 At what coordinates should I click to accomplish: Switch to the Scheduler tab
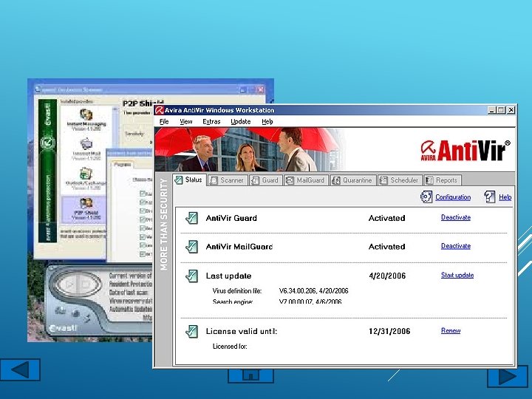click(x=400, y=180)
